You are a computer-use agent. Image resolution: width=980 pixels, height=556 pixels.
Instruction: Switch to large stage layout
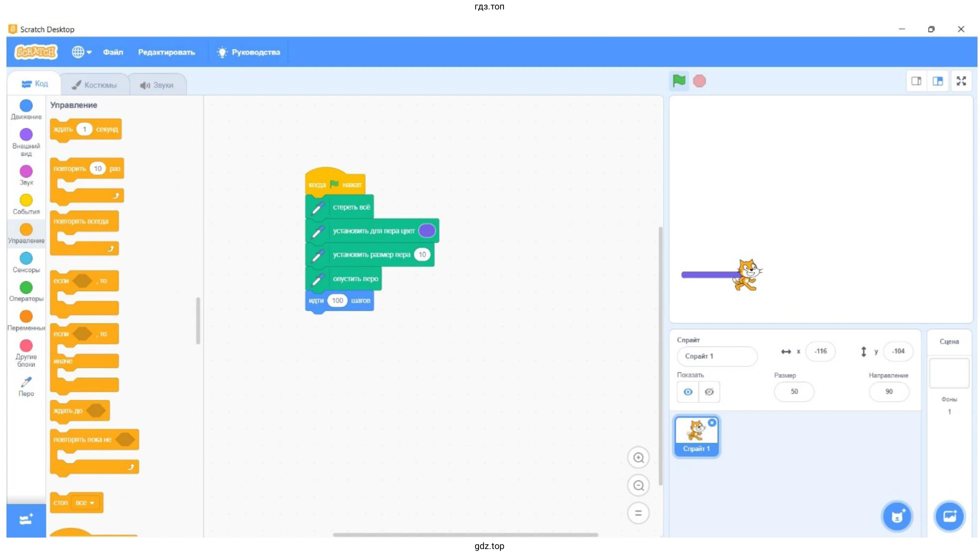tap(938, 81)
